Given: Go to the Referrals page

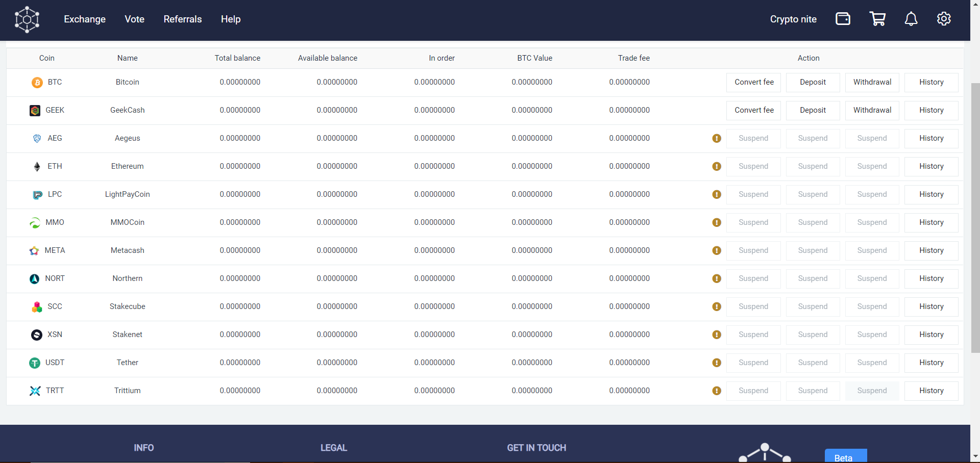Looking at the screenshot, I should (x=183, y=19).
